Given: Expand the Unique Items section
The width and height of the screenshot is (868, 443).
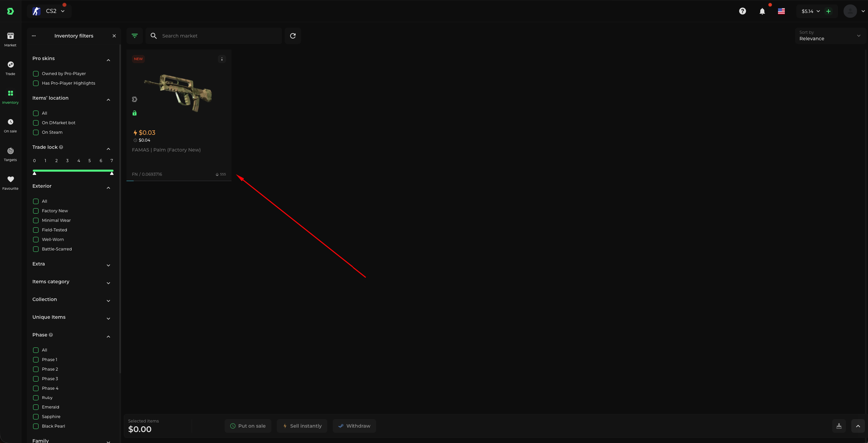Looking at the screenshot, I should tap(108, 318).
